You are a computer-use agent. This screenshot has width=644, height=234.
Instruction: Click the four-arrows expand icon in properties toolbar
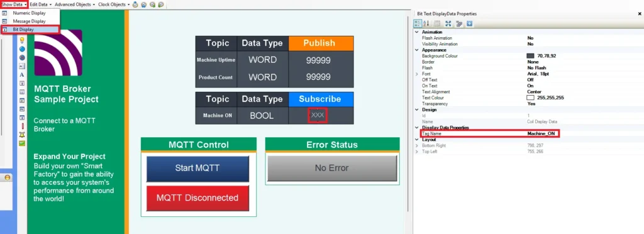(x=448, y=23)
